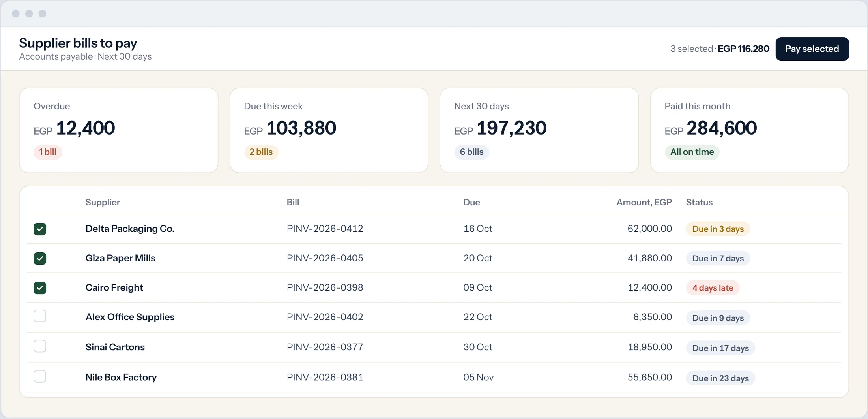Image resolution: width=868 pixels, height=419 pixels.
Task: Open supplier Sinai Cartons
Action: [115, 347]
